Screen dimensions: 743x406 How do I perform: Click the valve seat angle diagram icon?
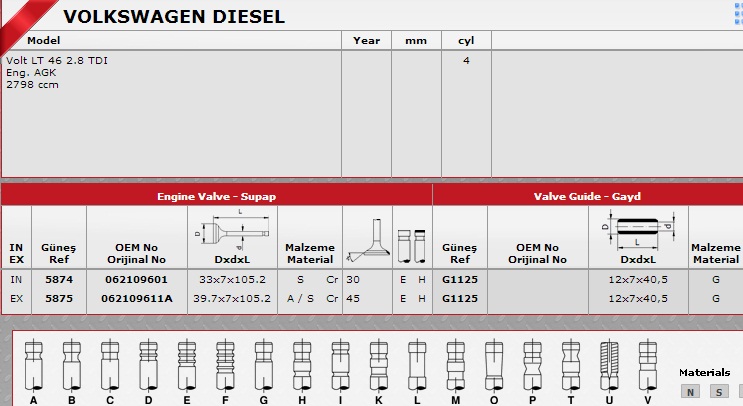click(x=368, y=240)
